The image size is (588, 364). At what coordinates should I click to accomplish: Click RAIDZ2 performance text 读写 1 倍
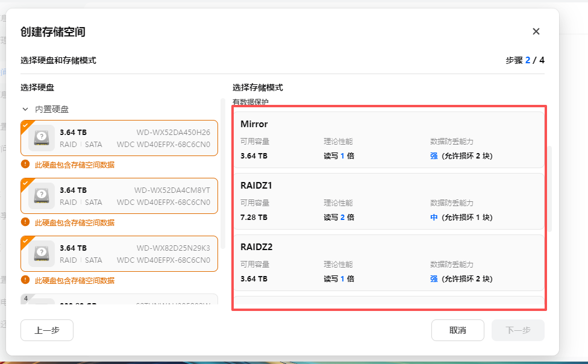coord(339,279)
